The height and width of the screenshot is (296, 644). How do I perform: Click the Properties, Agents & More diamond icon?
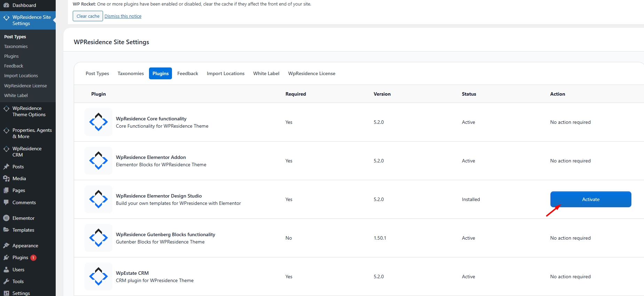click(6, 130)
